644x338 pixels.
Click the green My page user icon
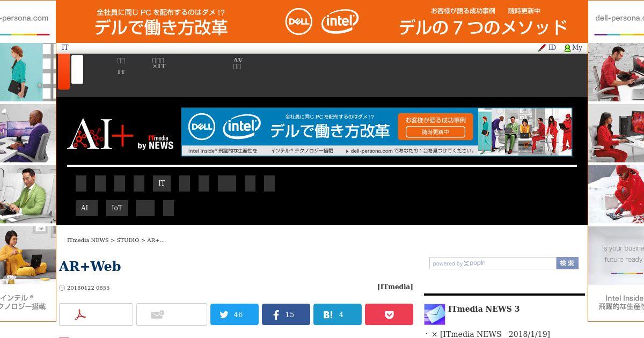pos(567,48)
